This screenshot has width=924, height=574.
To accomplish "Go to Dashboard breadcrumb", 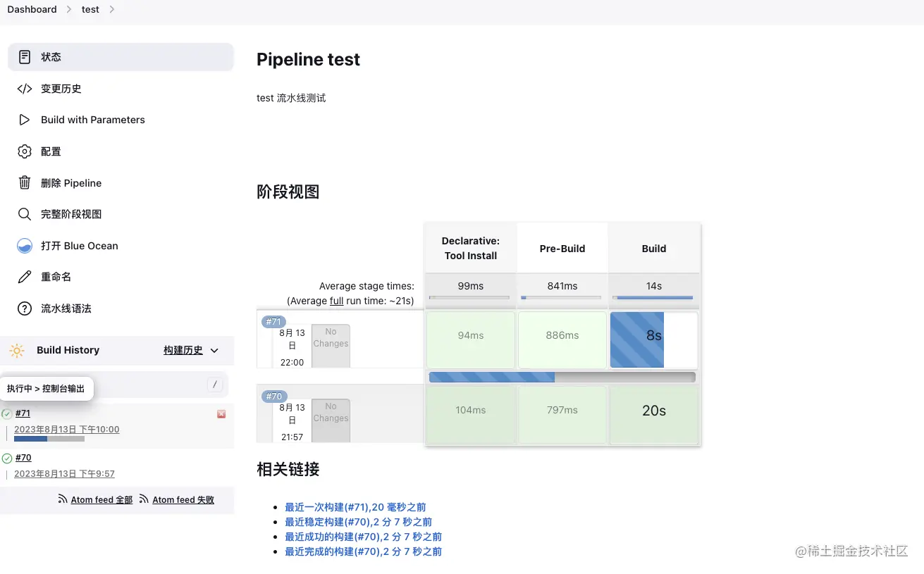I will [32, 9].
